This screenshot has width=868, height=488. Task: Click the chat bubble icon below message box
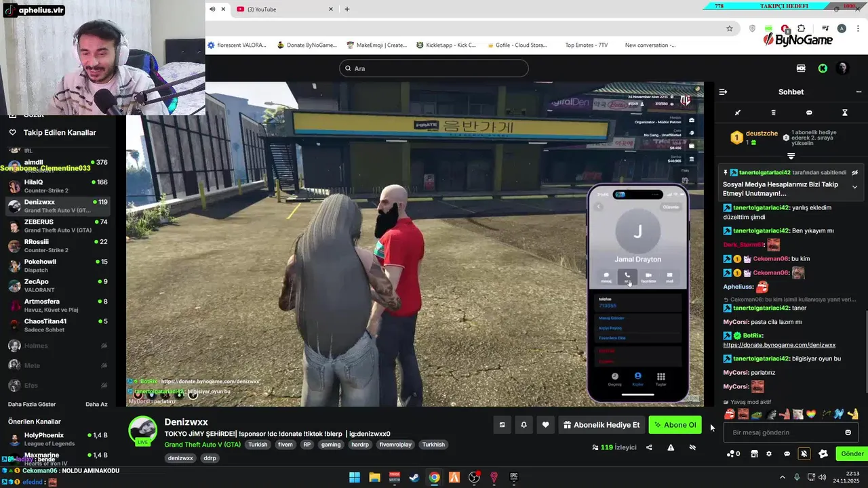point(787,454)
